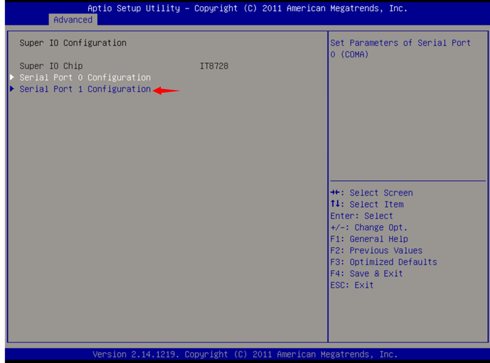Viewport: 490px width, 363px height.
Task: Click ESC: Exit entry
Action: pyautogui.click(x=352, y=285)
